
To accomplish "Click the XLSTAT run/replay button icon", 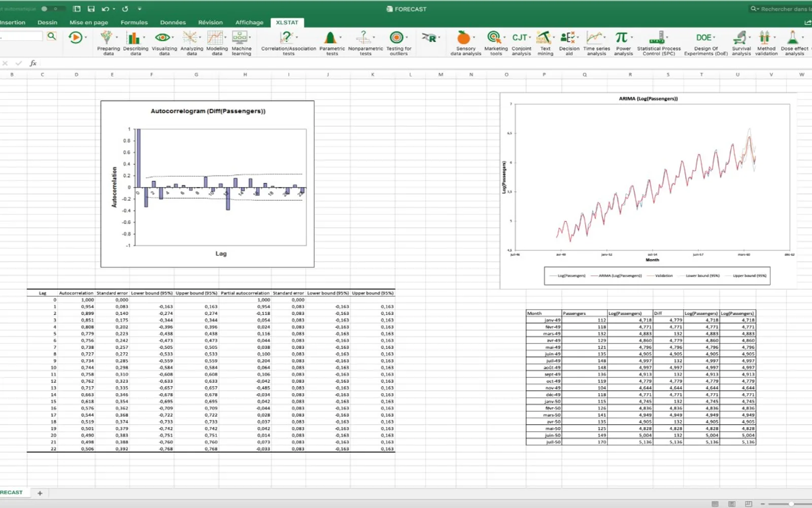I will pos(75,37).
